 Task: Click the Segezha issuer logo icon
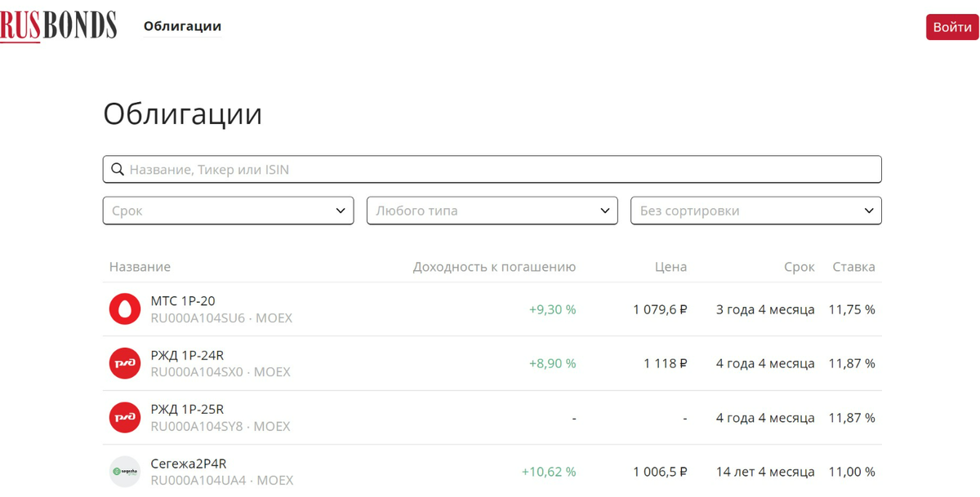click(x=124, y=471)
